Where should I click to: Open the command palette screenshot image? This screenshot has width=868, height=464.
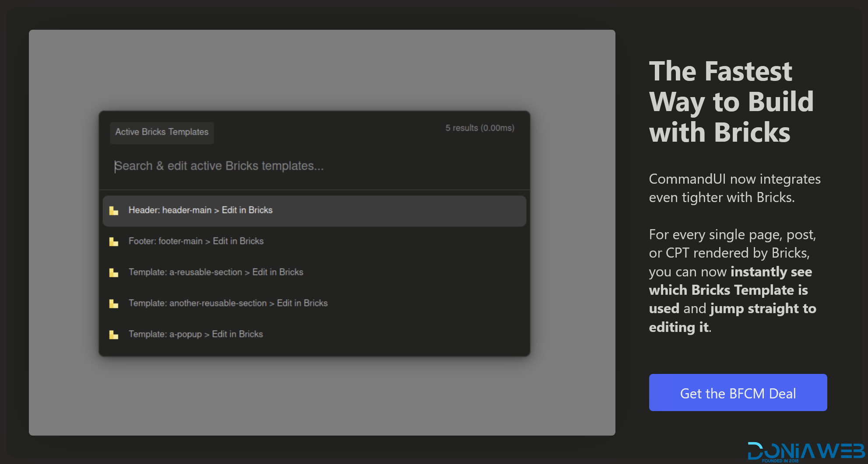tap(322, 233)
